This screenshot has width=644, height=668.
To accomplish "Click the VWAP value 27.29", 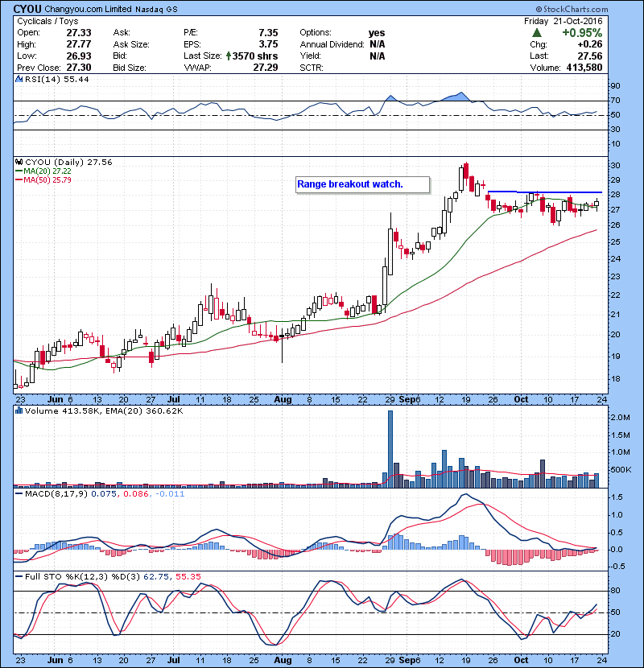I will [x=266, y=68].
